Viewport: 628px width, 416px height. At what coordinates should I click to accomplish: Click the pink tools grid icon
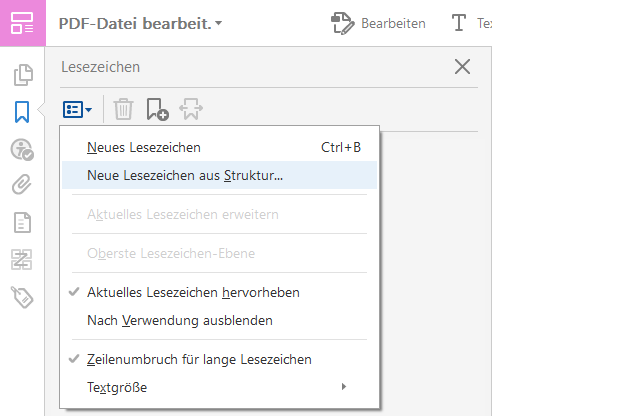(x=22, y=23)
